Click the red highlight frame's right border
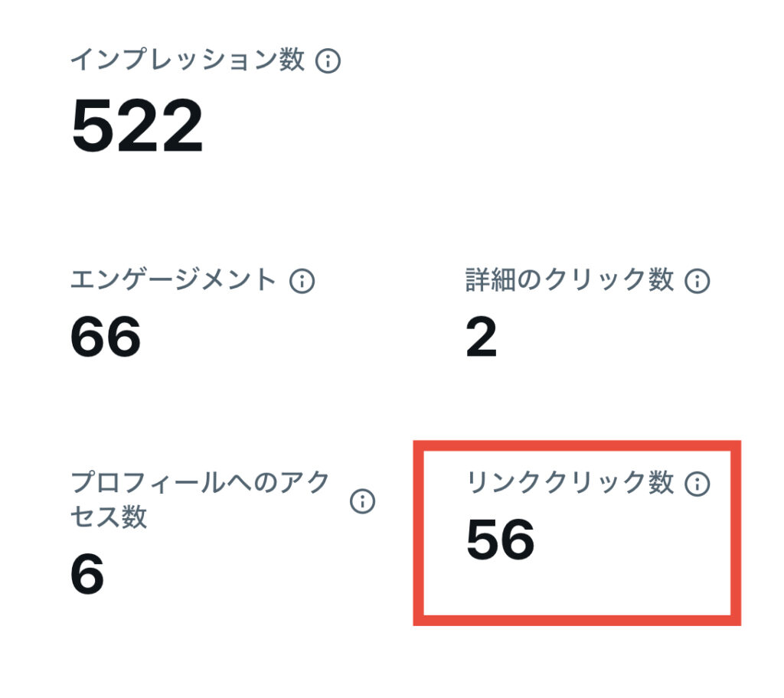 tap(736, 533)
